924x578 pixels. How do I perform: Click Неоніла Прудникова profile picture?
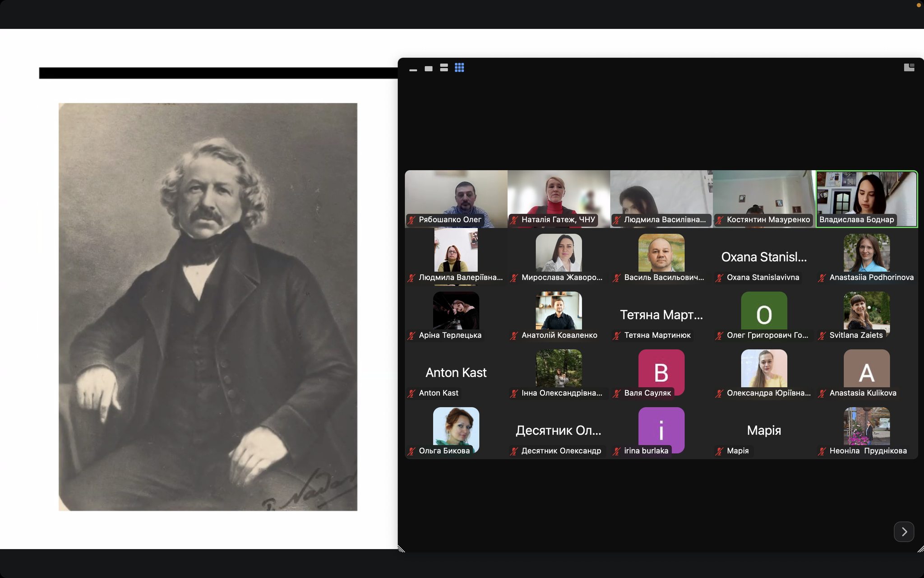click(867, 426)
